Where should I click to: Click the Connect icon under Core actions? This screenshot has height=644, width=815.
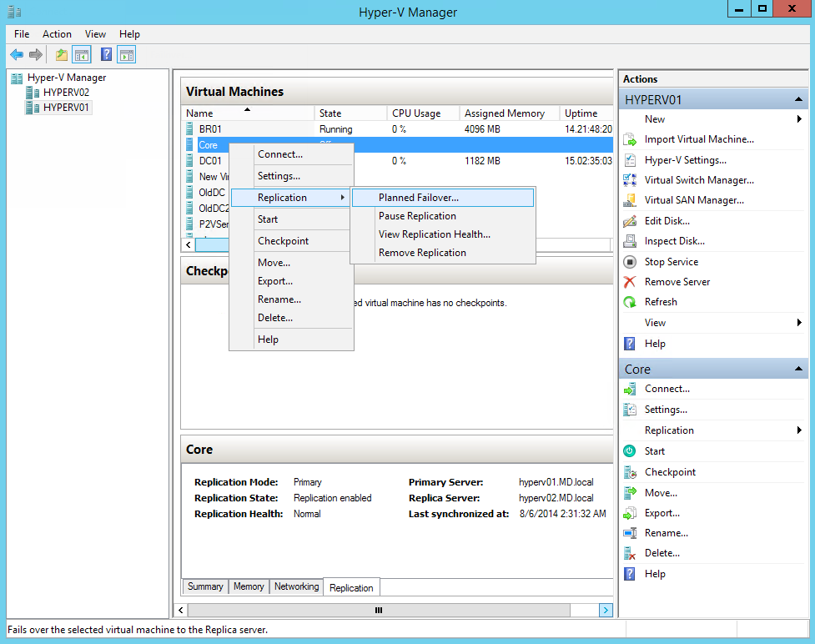point(630,389)
